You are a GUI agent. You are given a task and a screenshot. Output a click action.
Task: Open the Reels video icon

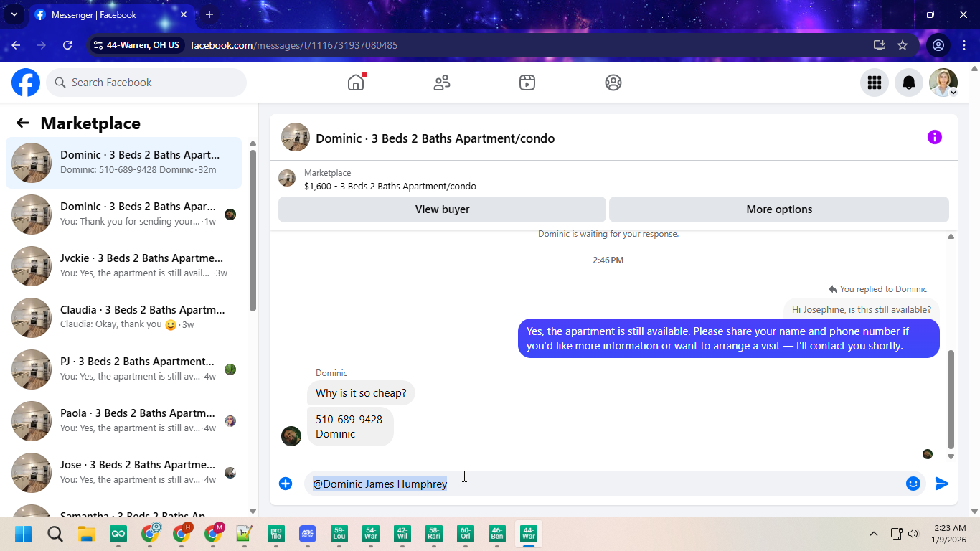point(527,83)
